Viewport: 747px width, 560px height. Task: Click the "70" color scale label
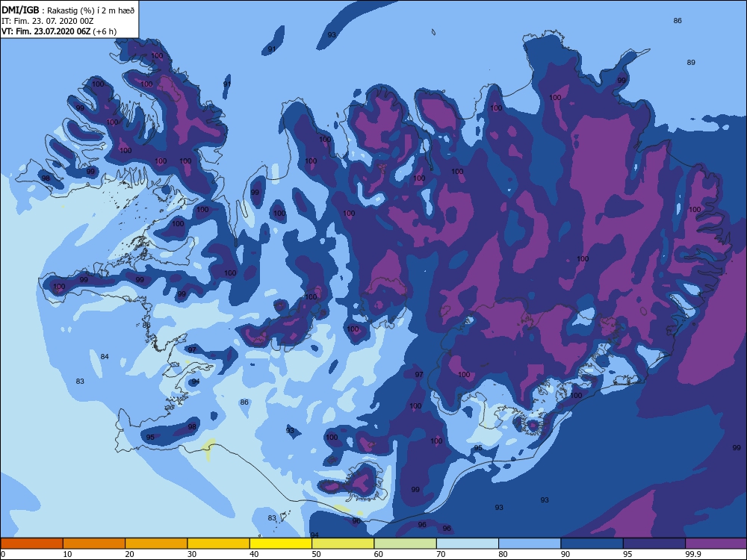point(441,554)
